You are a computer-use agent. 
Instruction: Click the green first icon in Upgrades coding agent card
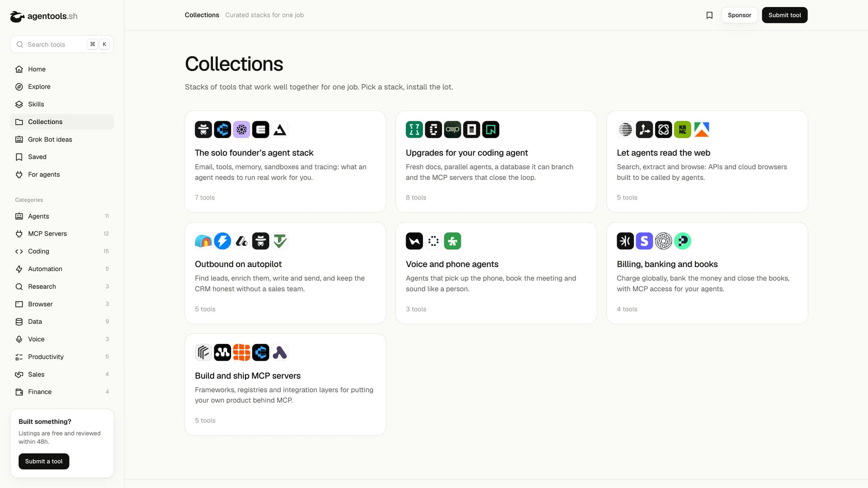point(414,130)
